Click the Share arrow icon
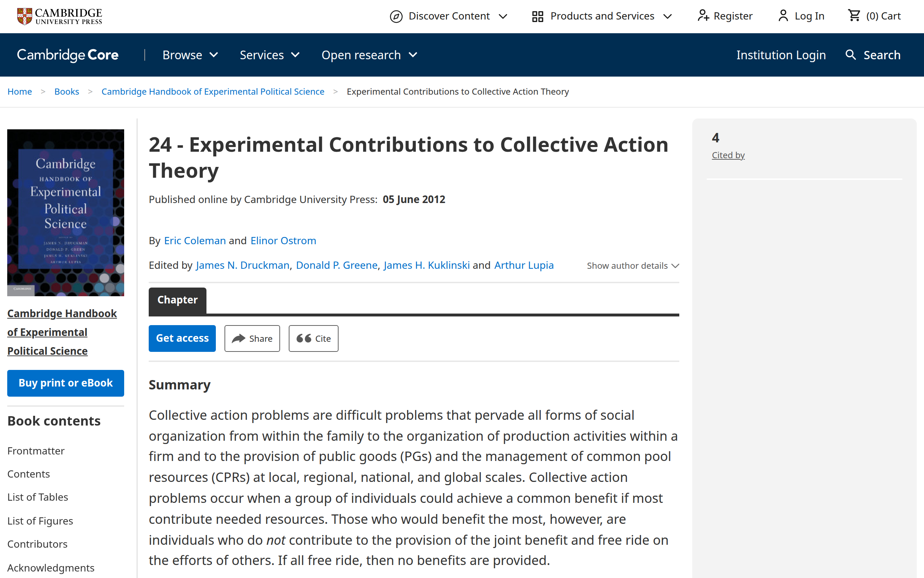 point(239,338)
